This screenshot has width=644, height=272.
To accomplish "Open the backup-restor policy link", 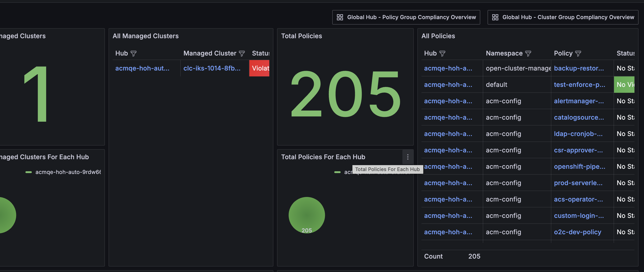I will click(579, 68).
